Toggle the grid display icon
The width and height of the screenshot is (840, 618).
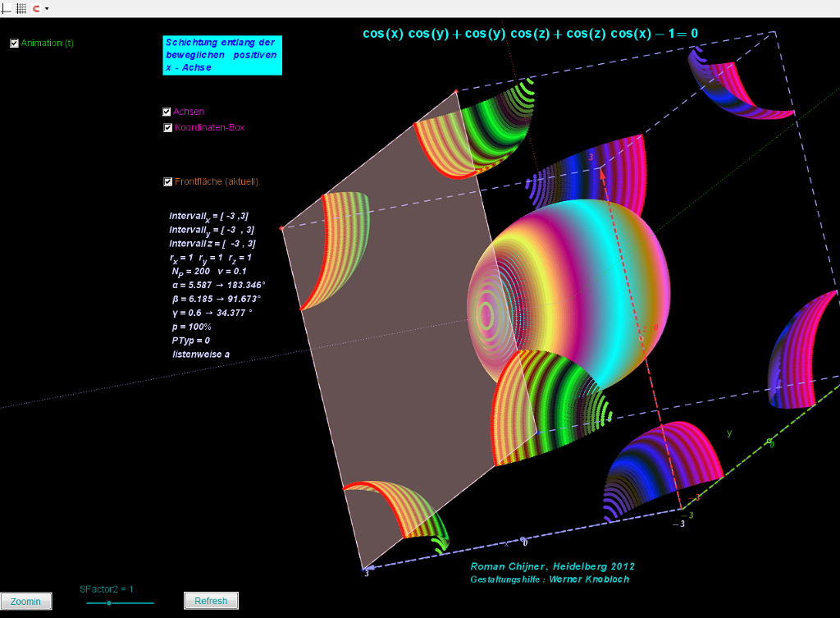tap(21, 7)
